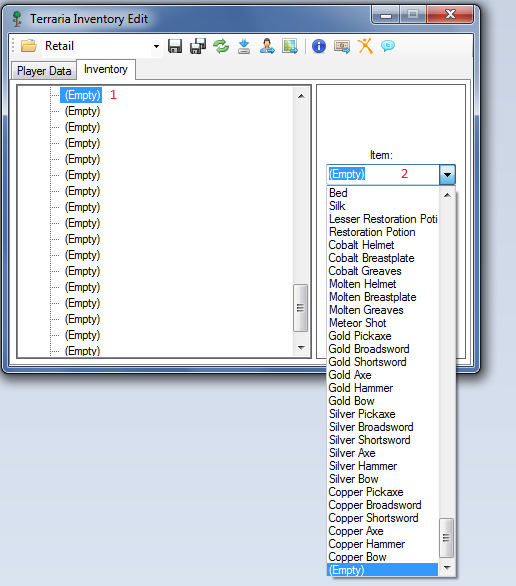Switch to the Player Data tab
Screen dimensions: 516x586
pyautogui.click(x=44, y=71)
